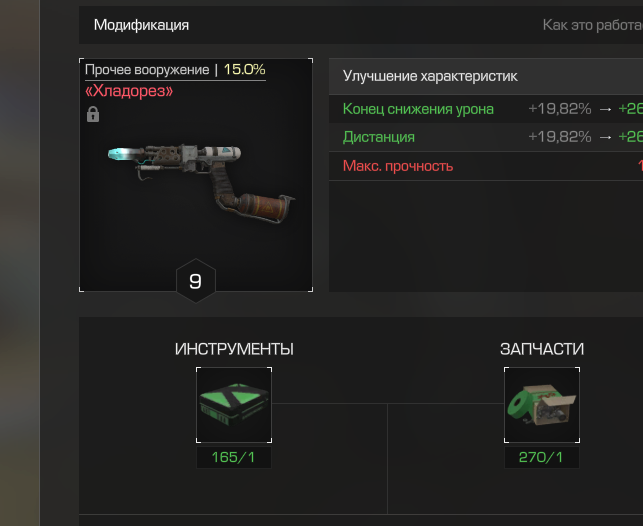This screenshot has height=526, width=643.
Task: Click the Модификация section title
Action: pos(141,25)
